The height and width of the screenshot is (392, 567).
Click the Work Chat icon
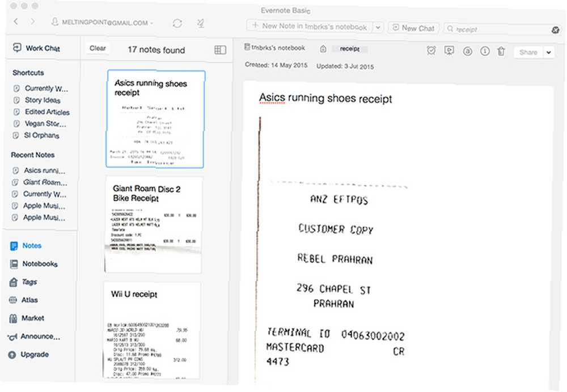pos(17,48)
